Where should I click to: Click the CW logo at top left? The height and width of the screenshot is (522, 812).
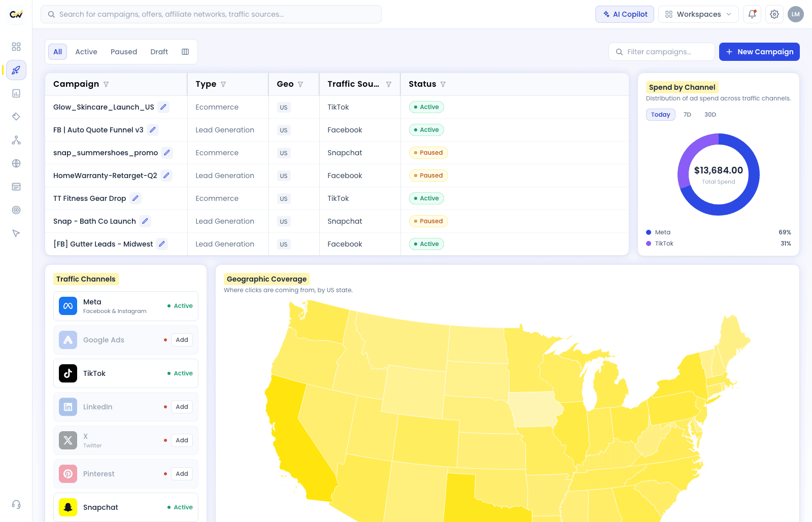16,14
